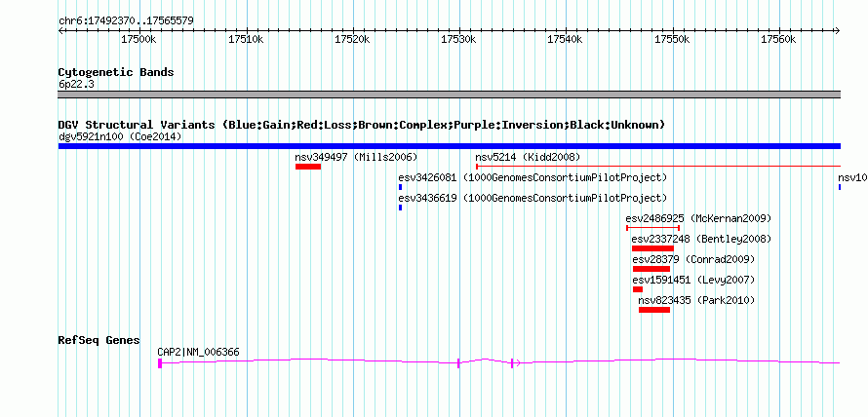Select the nsv349497 red loss bar
The width and height of the screenshot is (868, 417).
pos(308,167)
